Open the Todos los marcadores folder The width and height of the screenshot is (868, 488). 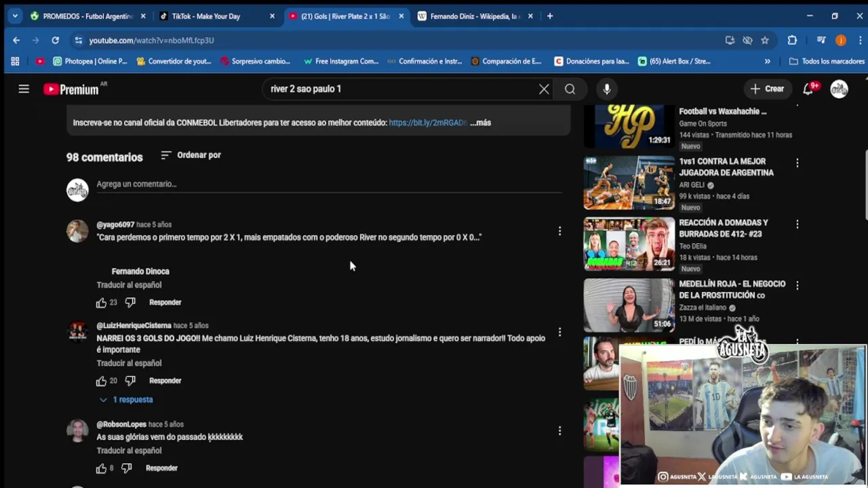[827, 61]
